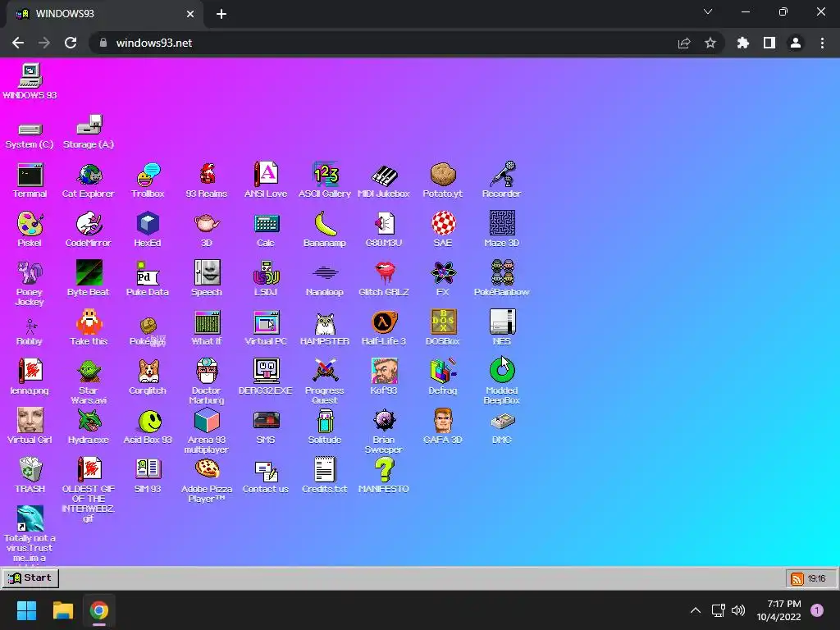840x630 pixels.
Task: Open Byte Beat icon
Action: 89,274
